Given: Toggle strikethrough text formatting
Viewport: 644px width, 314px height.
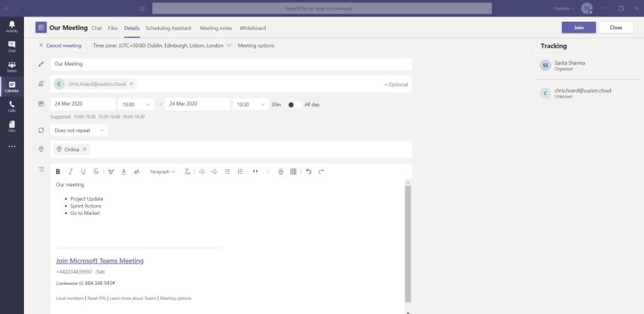Looking at the screenshot, I should point(96,172).
